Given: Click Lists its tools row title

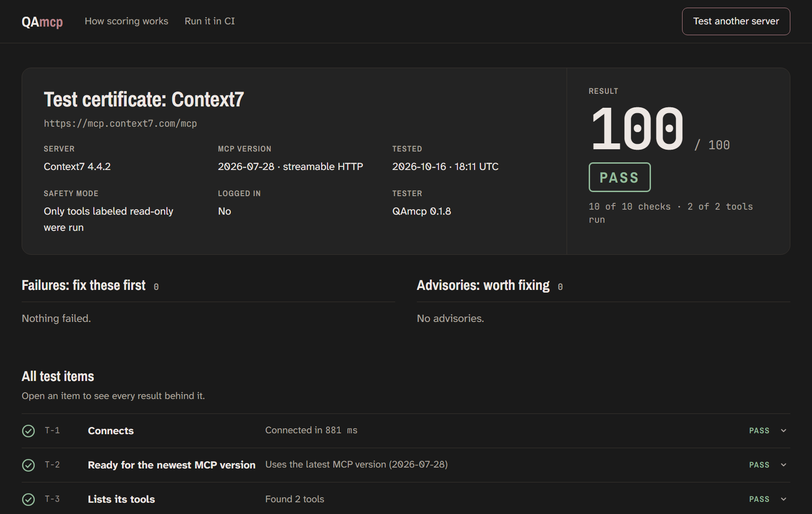Looking at the screenshot, I should [121, 499].
